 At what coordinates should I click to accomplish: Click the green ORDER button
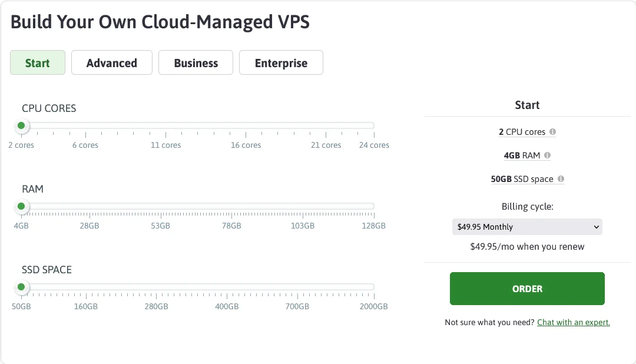pyautogui.click(x=527, y=289)
